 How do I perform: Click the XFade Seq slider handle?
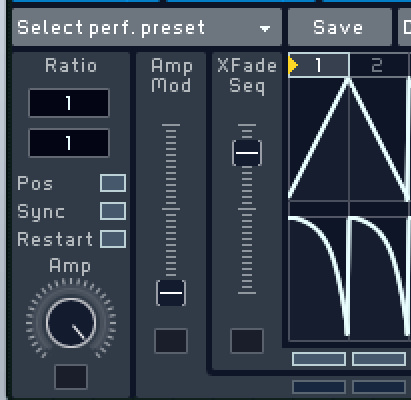tap(247, 153)
